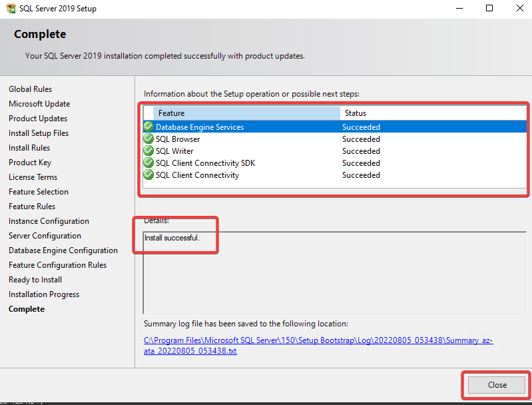The width and height of the screenshot is (532, 405).
Task: Click Database Engine Configuration step
Action: 63,250
